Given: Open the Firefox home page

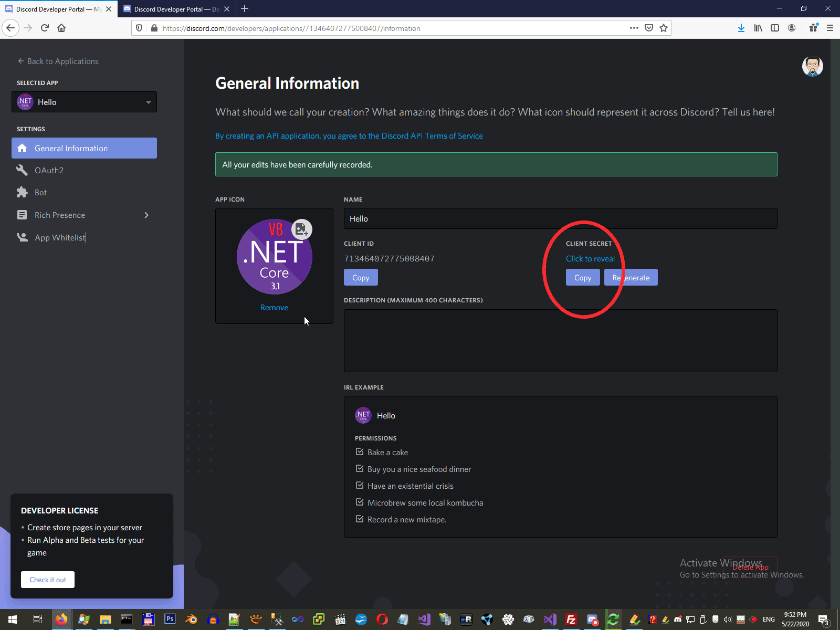Looking at the screenshot, I should 61,28.
